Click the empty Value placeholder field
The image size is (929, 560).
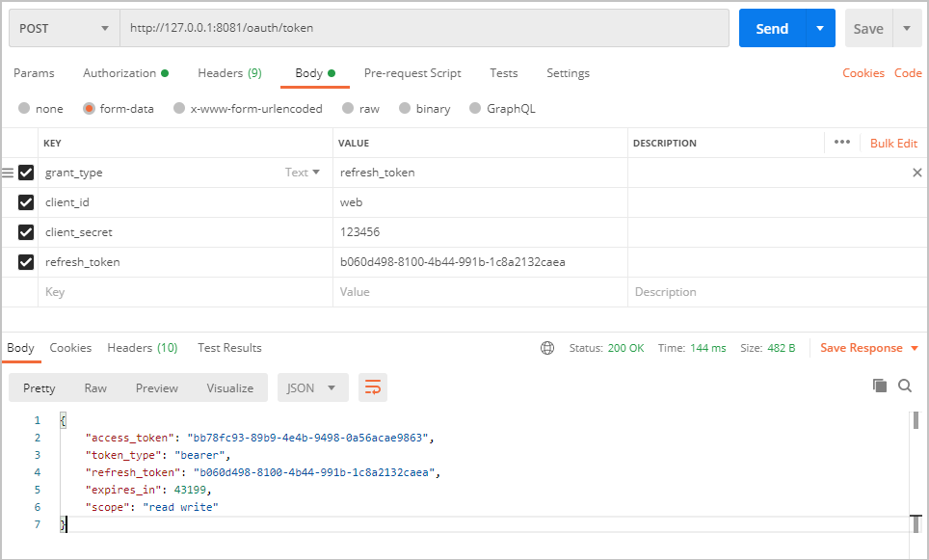click(480, 291)
